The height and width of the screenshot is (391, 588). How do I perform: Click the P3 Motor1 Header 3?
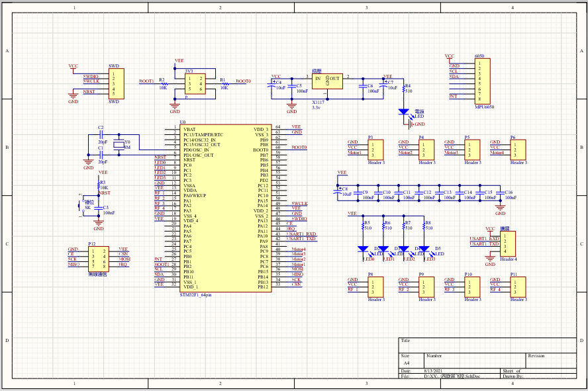tap(375, 150)
